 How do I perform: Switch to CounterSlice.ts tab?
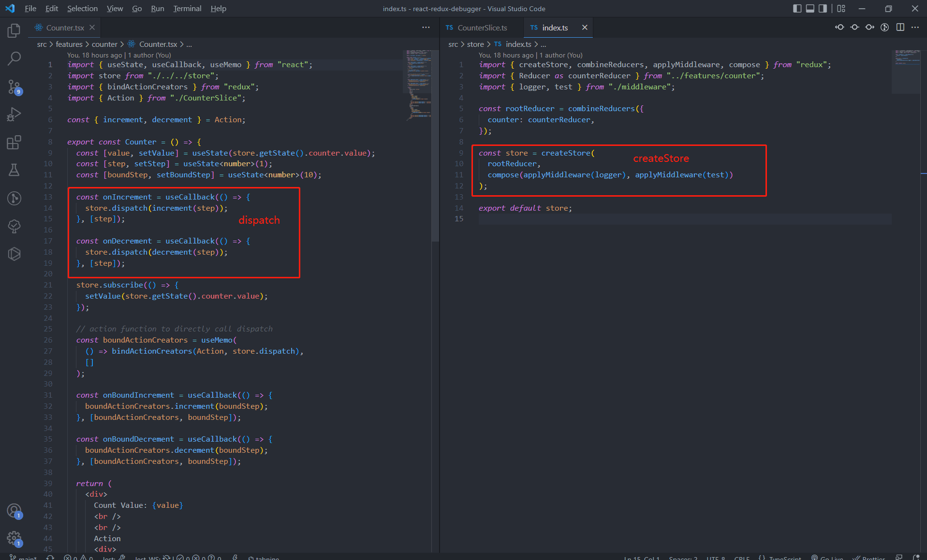click(x=482, y=28)
